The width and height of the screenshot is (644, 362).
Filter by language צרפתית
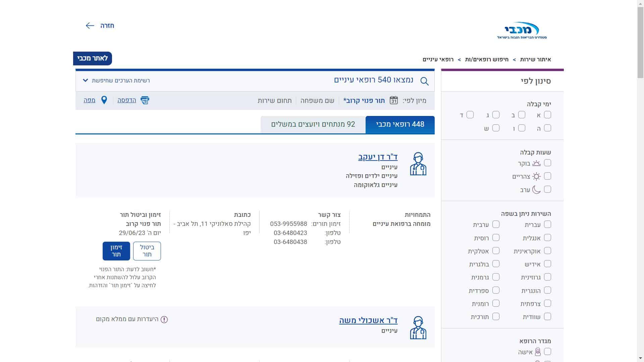547,303
